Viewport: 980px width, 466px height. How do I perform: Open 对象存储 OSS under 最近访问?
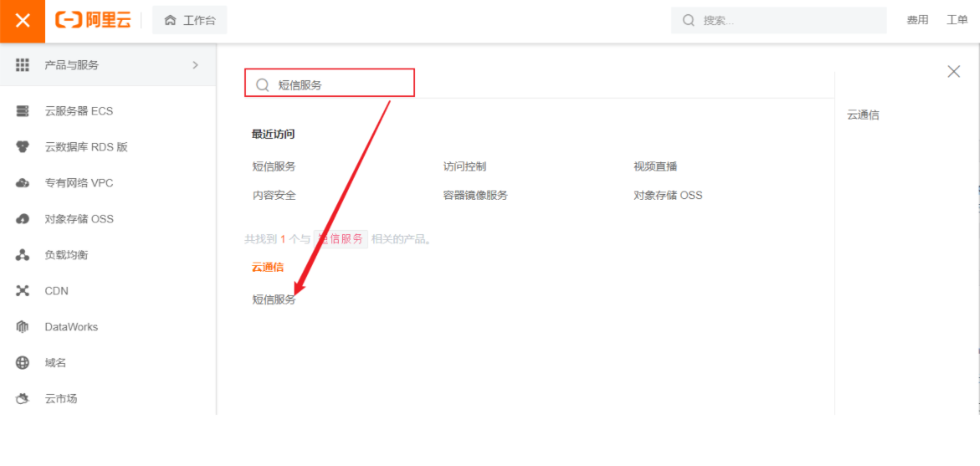click(x=668, y=196)
